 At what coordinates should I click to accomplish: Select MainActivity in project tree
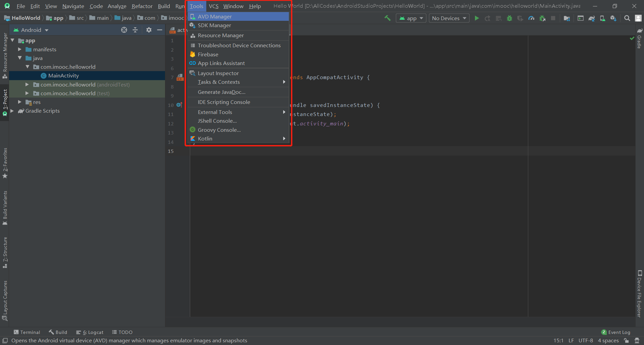pos(63,76)
